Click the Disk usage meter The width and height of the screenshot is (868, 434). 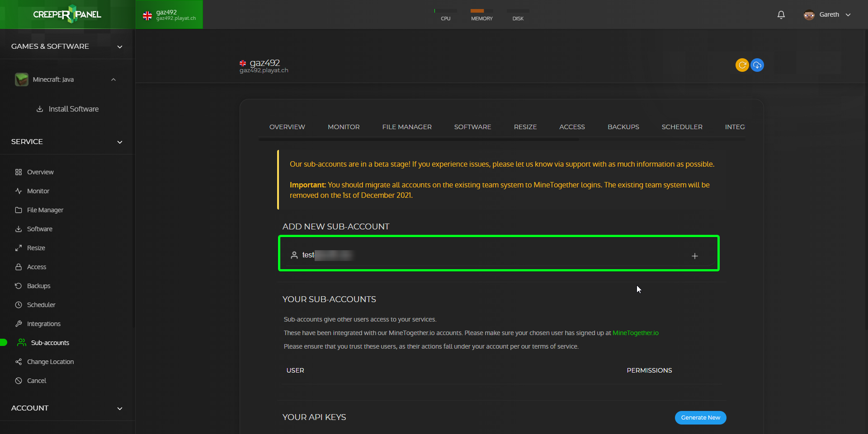click(518, 15)
